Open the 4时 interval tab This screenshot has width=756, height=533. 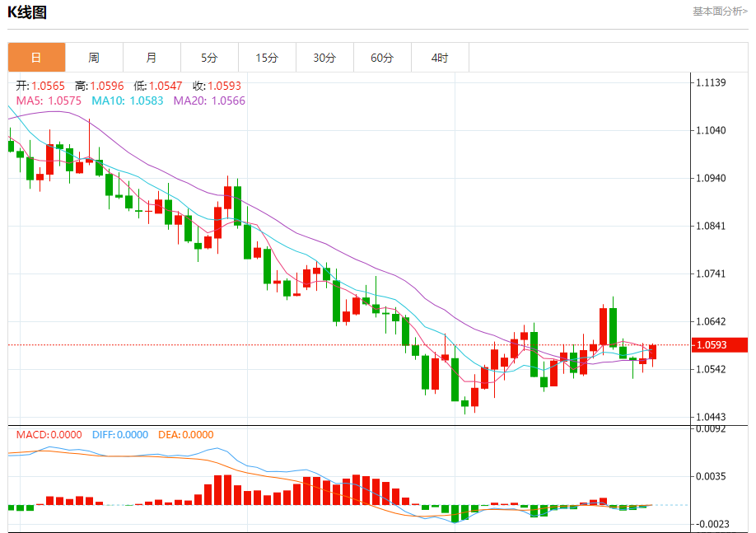440,58
